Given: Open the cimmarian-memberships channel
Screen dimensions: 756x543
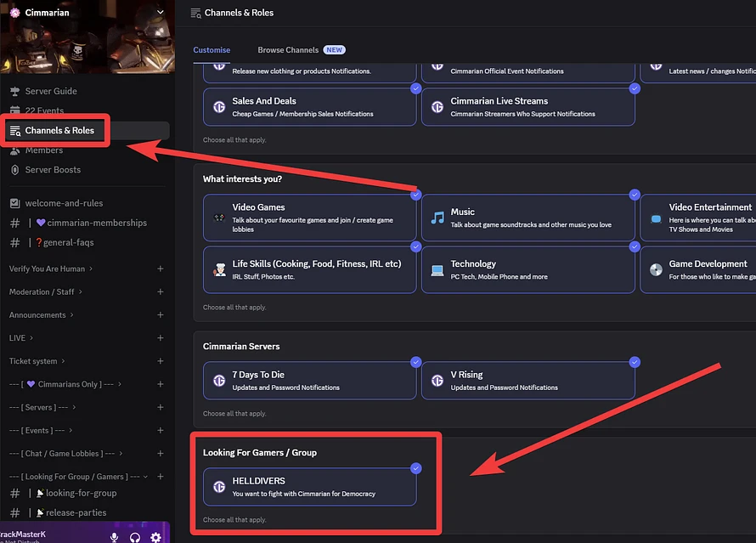Looking at the screenshot, I should pyautogui.click(x=87, y=223).
